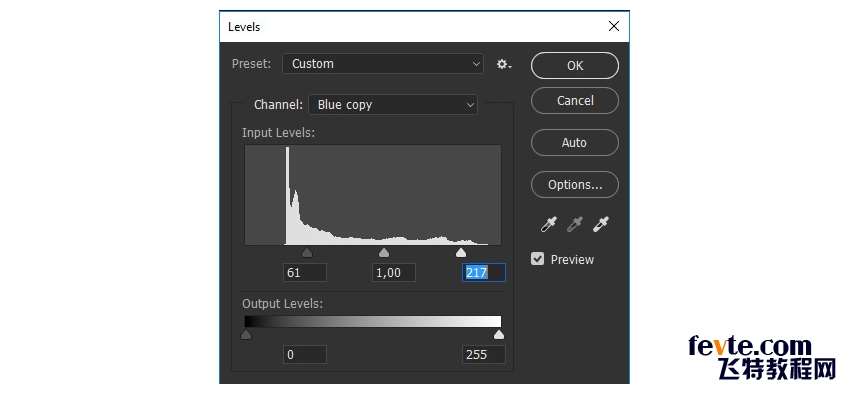
Task: Toggle the Preview checkbox
Action: point(537,259)
